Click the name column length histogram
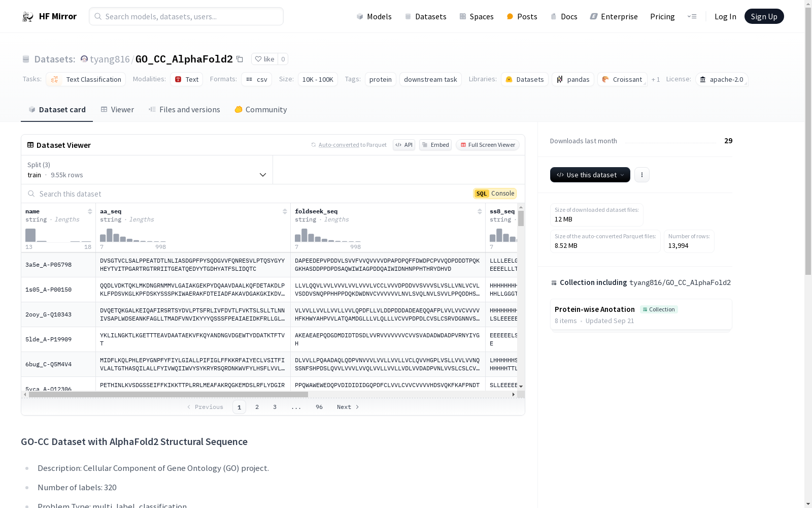Screen dimensions: 812x508 pyautogui.click(x=58, y=235)
